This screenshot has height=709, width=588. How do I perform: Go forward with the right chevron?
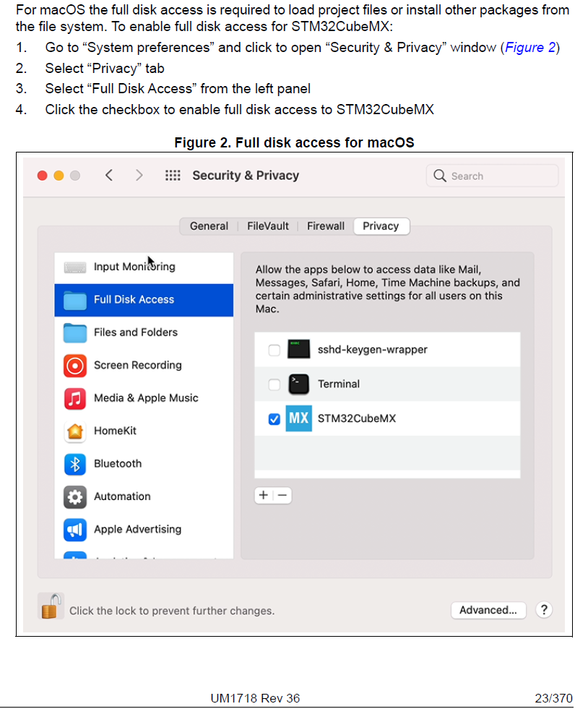(x=139, y=176)
